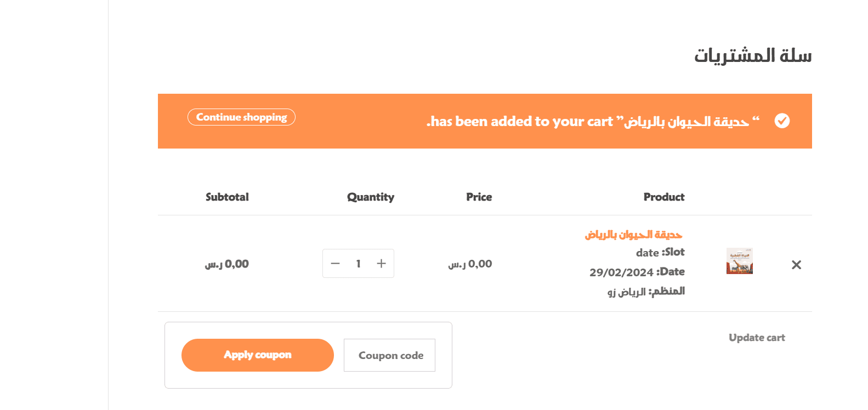Click the white checkmark icon in banner

tap(782, 121)
